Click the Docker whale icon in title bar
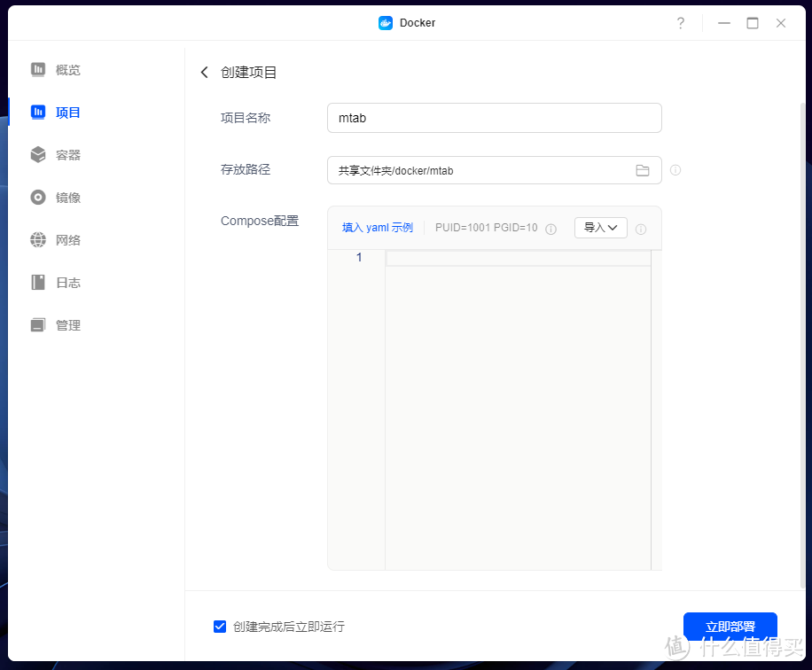812x670 pixels. coord(384,22)
